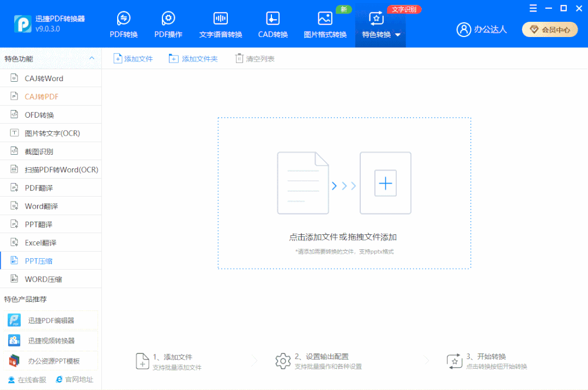This screenshot has height=390, width=588.
Task: Open the 会员中心 membership link
Action: (x=549, y=29)
